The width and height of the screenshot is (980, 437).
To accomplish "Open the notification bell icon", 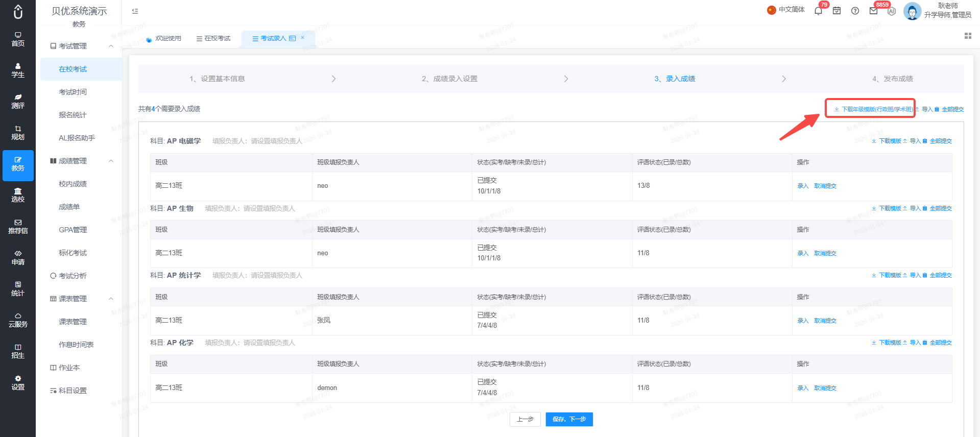I will [818, 11].
